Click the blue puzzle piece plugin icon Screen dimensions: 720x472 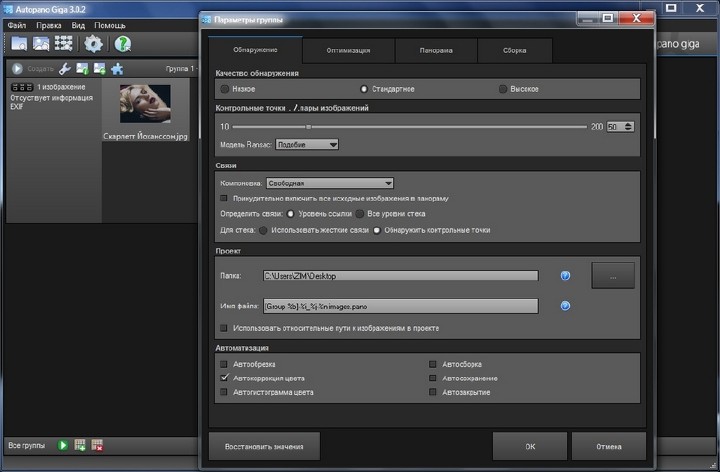coord(116,68)
